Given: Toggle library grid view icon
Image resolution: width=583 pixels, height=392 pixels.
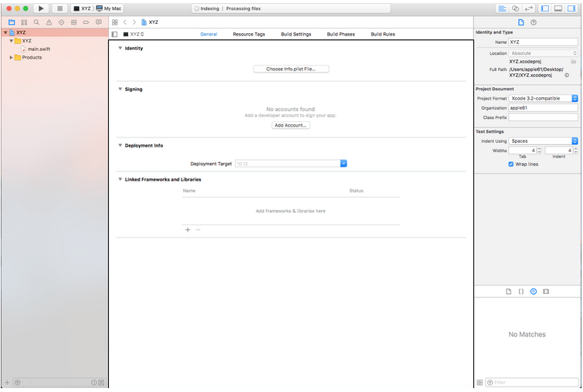Looking at the screenshot, I should [x=480, y=382].
